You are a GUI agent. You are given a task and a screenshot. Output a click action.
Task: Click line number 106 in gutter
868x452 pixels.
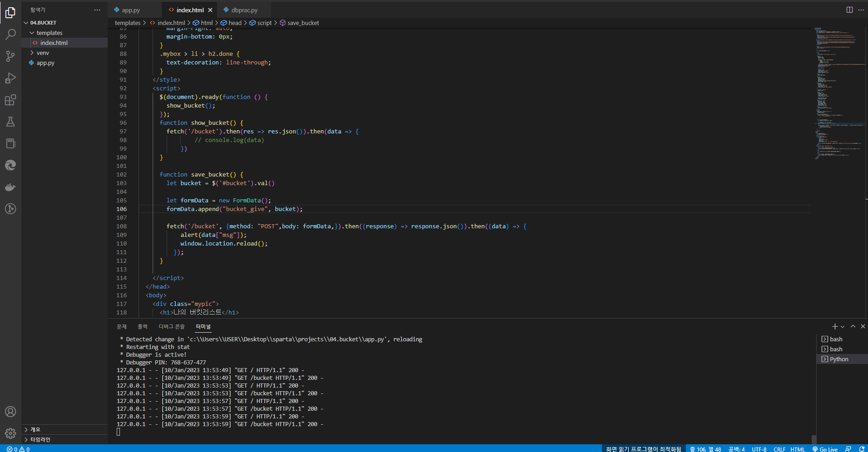pos(121,209)
